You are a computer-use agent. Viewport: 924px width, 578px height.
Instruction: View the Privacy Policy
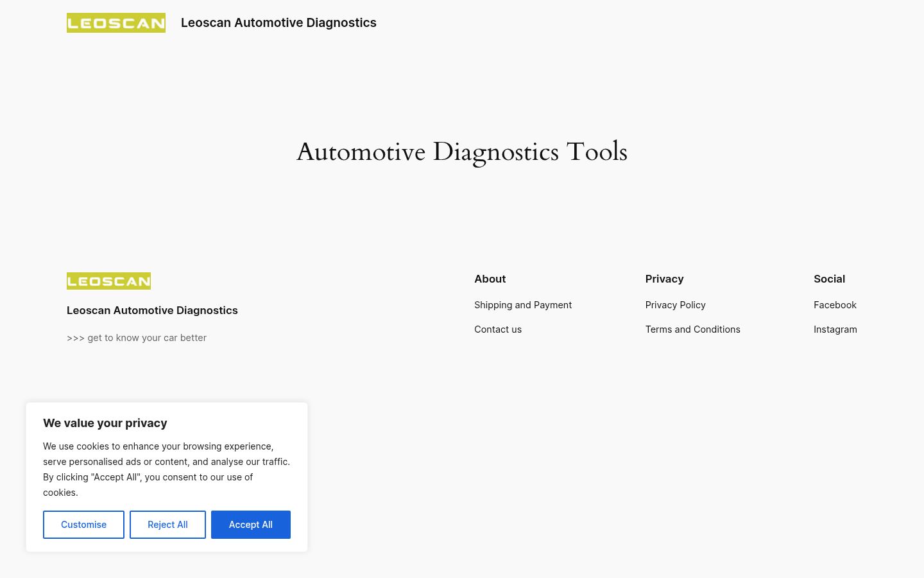tap(675, 305)
